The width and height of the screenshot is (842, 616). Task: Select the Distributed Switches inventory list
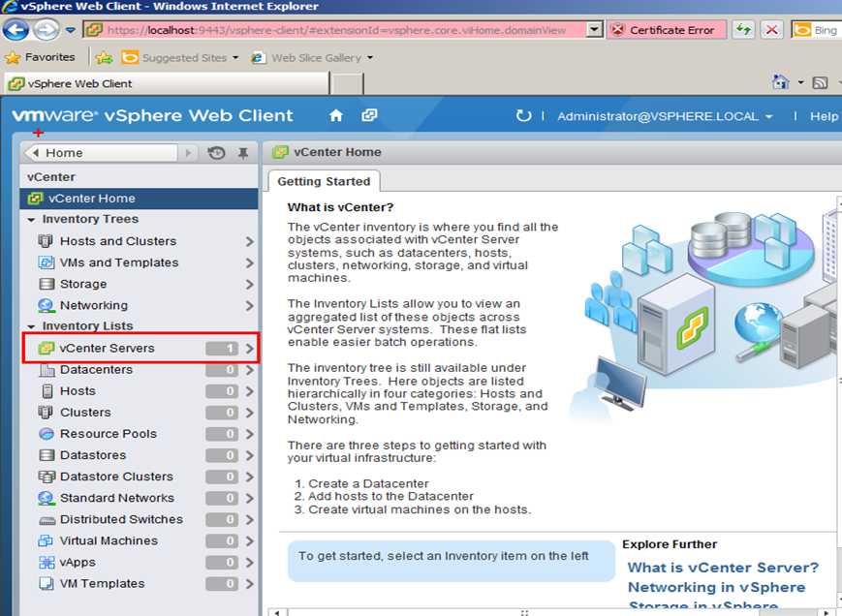[140, 519]
